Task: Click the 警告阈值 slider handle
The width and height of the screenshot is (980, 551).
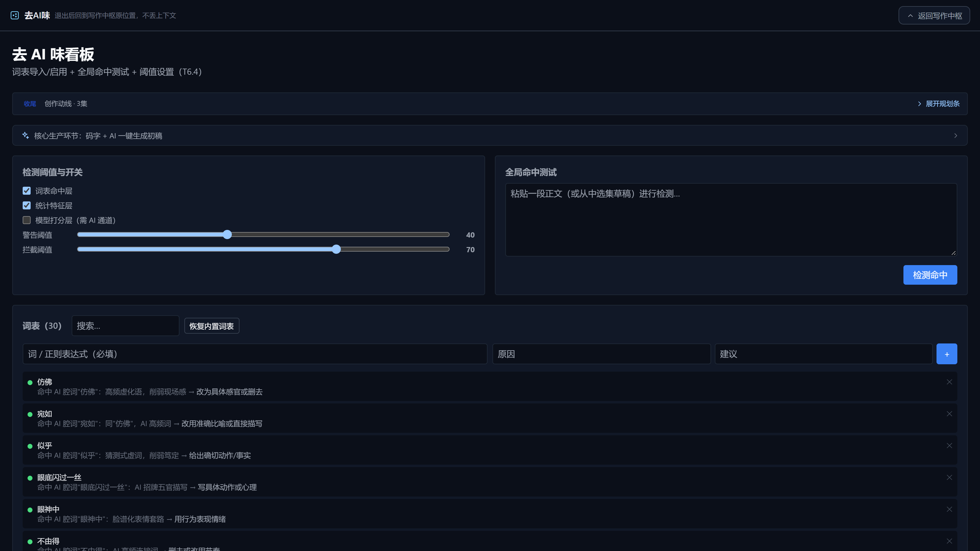Action: [x=227, y=234]
